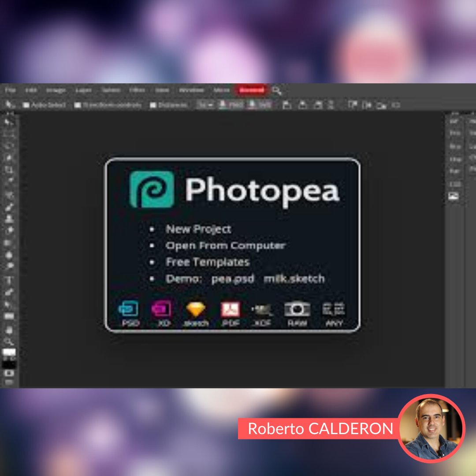Select the Path Select tool
The width and height of the screenshot is (476, 476).
9,304
